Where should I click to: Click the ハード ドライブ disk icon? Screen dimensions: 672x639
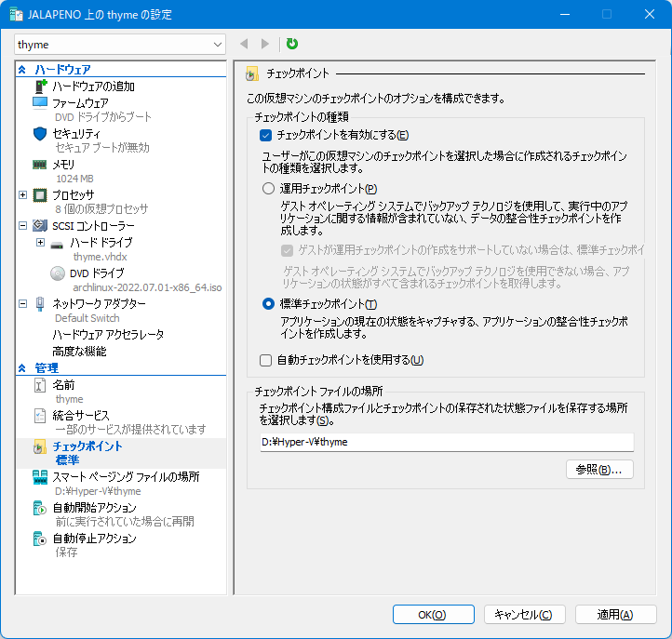point(57,246)
